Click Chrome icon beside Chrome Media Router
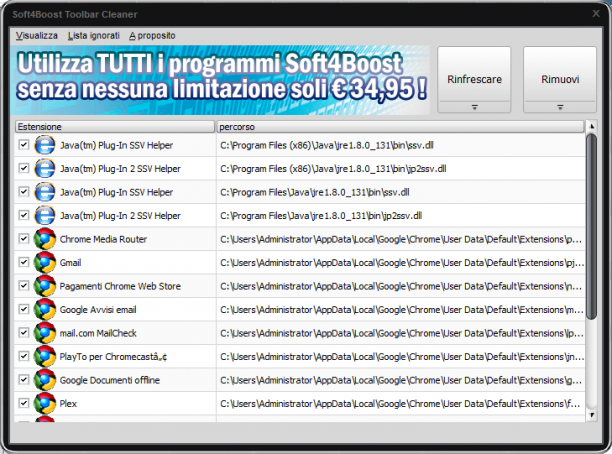 (45, 239)
